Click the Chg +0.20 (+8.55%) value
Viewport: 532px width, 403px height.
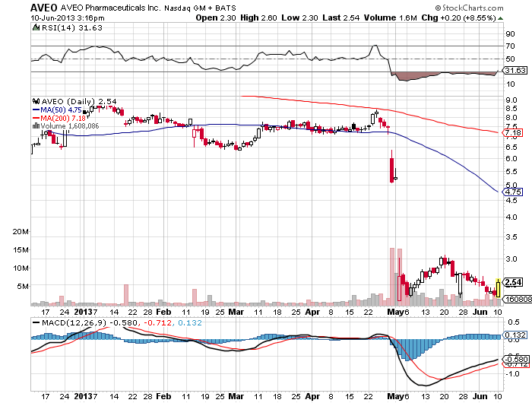(x=459, y=17)
